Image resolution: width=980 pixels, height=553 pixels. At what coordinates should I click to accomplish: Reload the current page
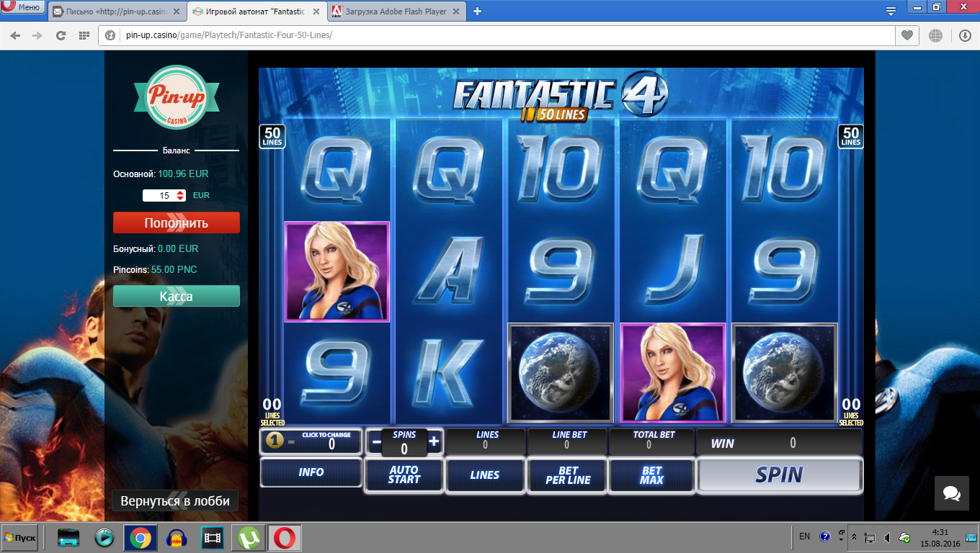pyautogui.click(x=61, y=35)
